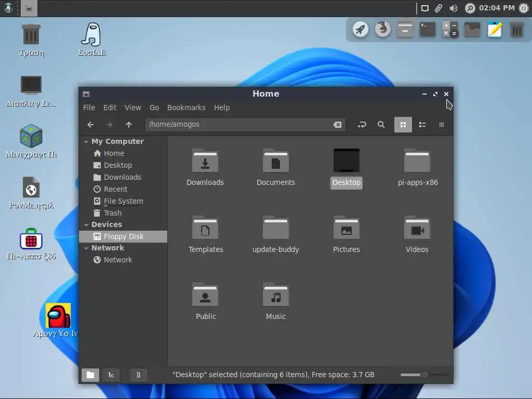Viewport: 532px width, 399px height.
Task: Click the magnifier icon beside the clock
Action: coord(470,8)
